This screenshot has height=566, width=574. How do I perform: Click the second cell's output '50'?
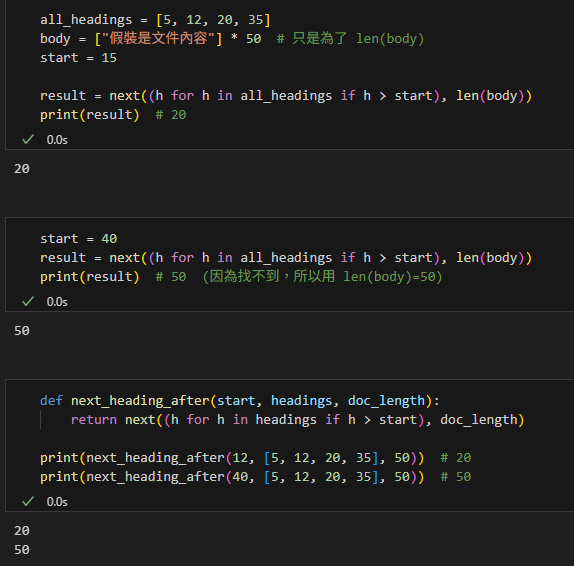pos(22,331)
